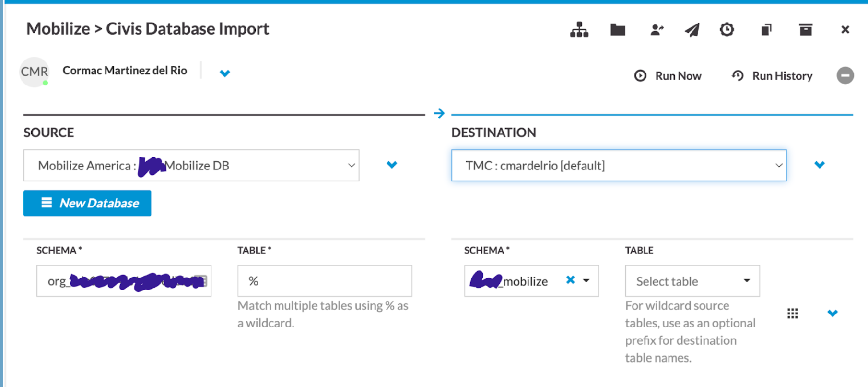
Task: Click the share with users icon
Action: point(657,30)
